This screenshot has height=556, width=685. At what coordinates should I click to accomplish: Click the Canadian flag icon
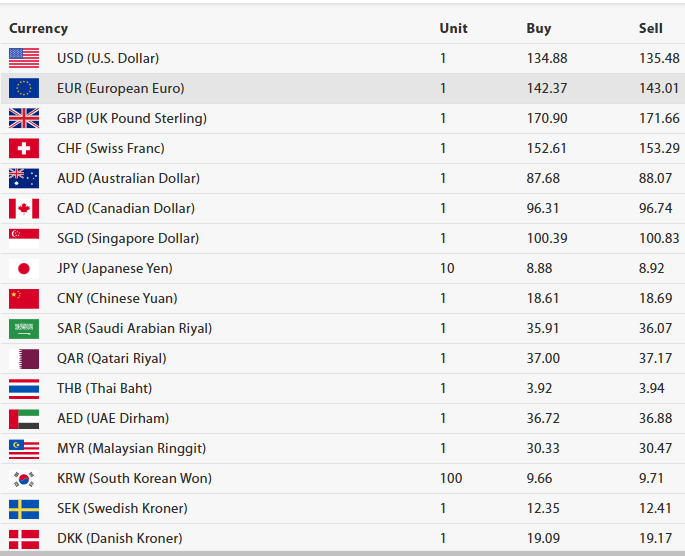pyautogui.click(x=23, y=208)
